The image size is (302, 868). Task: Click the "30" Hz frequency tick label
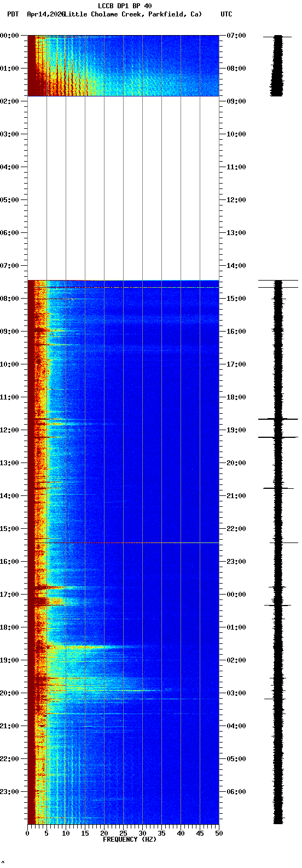[142, 833]
